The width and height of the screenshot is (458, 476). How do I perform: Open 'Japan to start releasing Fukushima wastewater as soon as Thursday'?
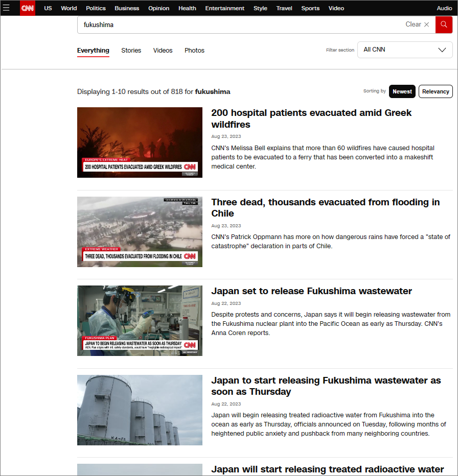(x=326, y=386)
